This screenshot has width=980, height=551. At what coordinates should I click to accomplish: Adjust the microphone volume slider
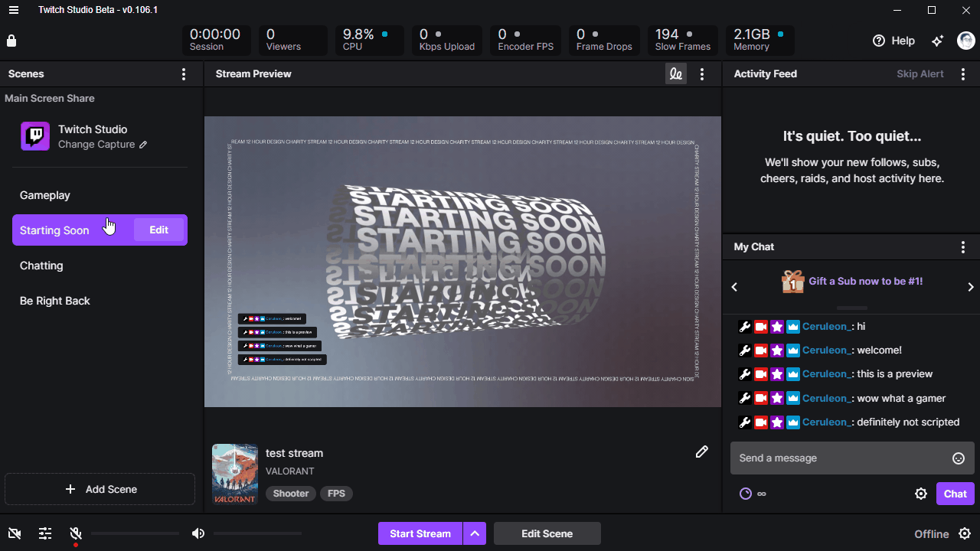tap(135, 533)
